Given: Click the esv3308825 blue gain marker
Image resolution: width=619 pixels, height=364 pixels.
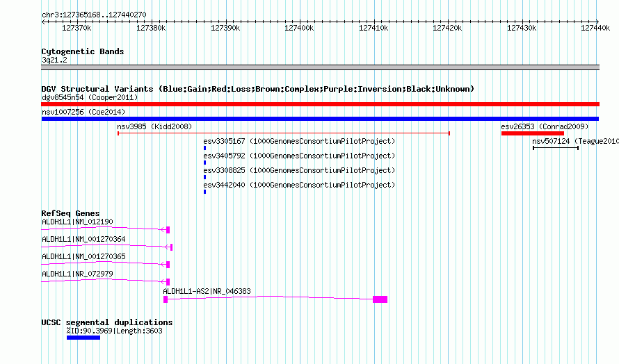Looking at the screenshot, I should (205, 177).
